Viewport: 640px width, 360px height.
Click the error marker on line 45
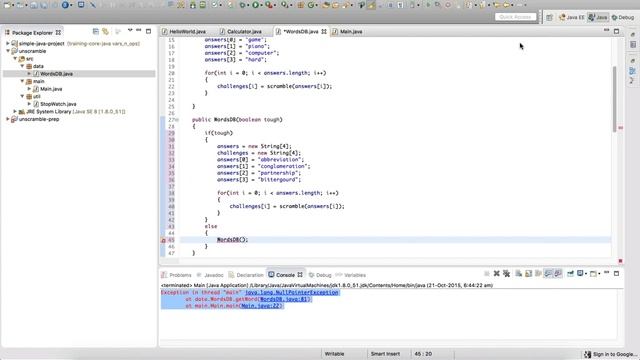(163, 240)
